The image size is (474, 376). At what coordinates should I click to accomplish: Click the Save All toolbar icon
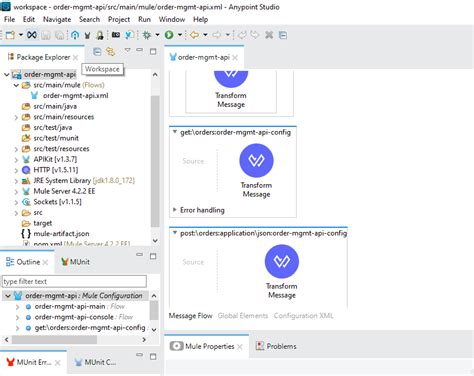(59, 35)
